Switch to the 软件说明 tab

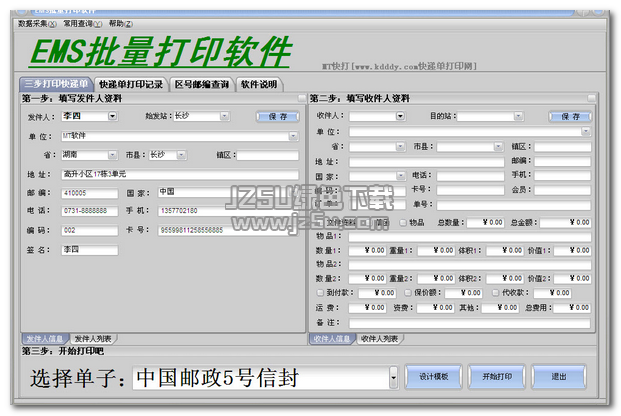tap(259, 84)
